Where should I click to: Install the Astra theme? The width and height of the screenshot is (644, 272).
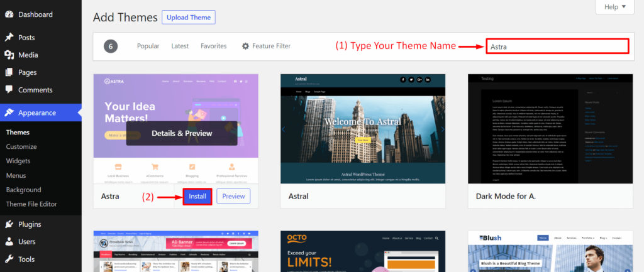click(x=197, y=196)
